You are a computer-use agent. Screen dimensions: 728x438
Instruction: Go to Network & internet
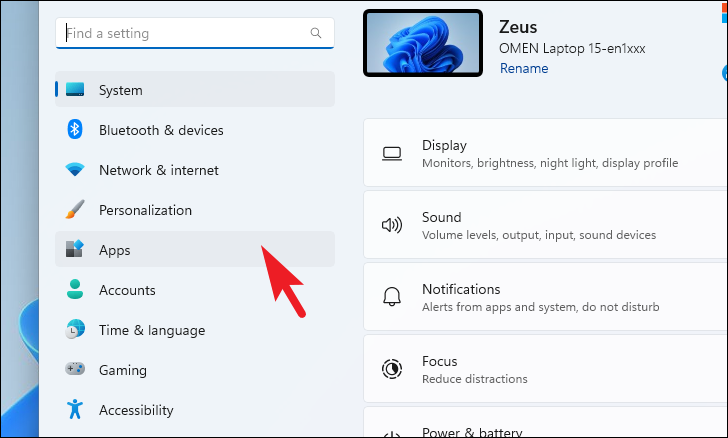195,170
